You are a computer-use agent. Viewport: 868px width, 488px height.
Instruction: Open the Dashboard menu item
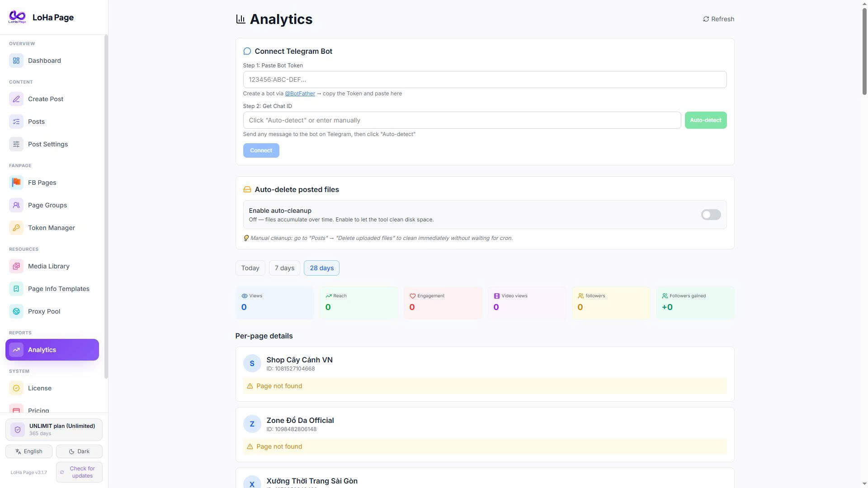tap(52, 61)
